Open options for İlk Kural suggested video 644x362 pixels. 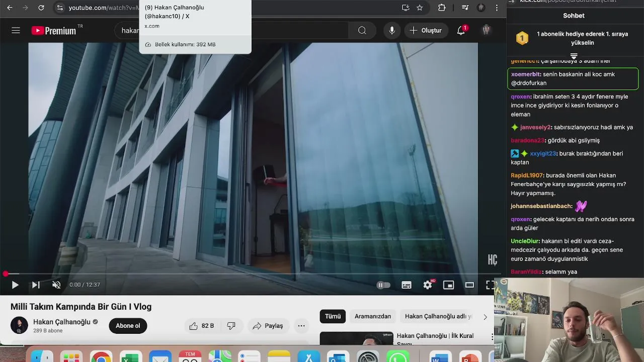[492, 336]
